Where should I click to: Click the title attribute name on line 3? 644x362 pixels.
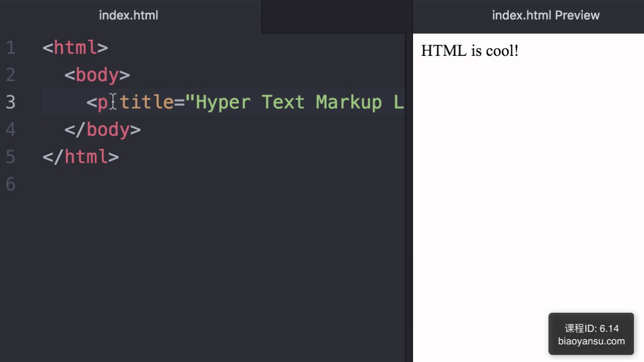click(146, 103)
